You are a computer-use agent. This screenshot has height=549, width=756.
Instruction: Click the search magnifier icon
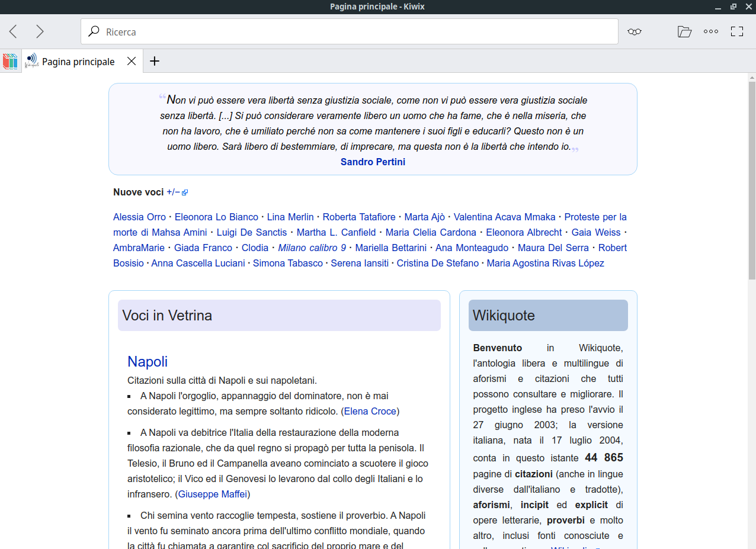94,32
